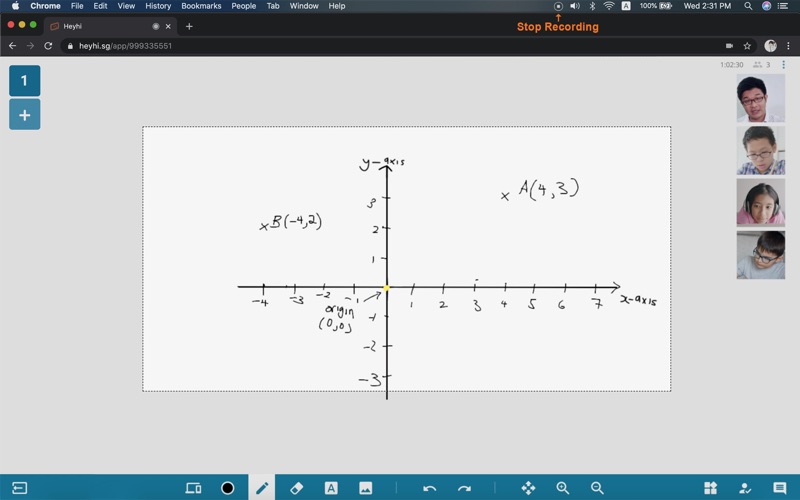Viewport: 800px width, 500px height.
Task: Choose the text tool
Action: 331,488
